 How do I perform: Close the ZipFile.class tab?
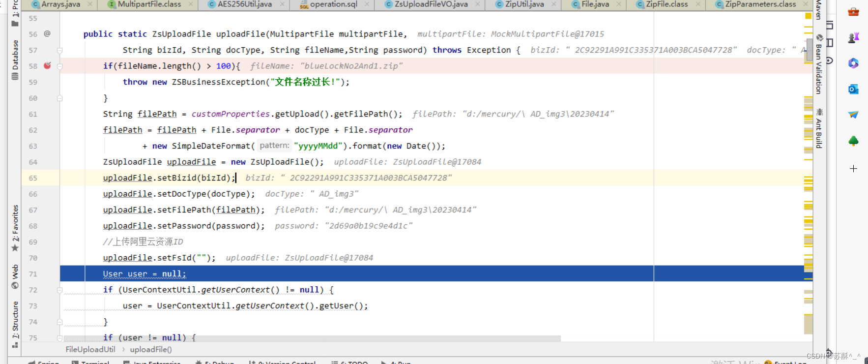698,4
